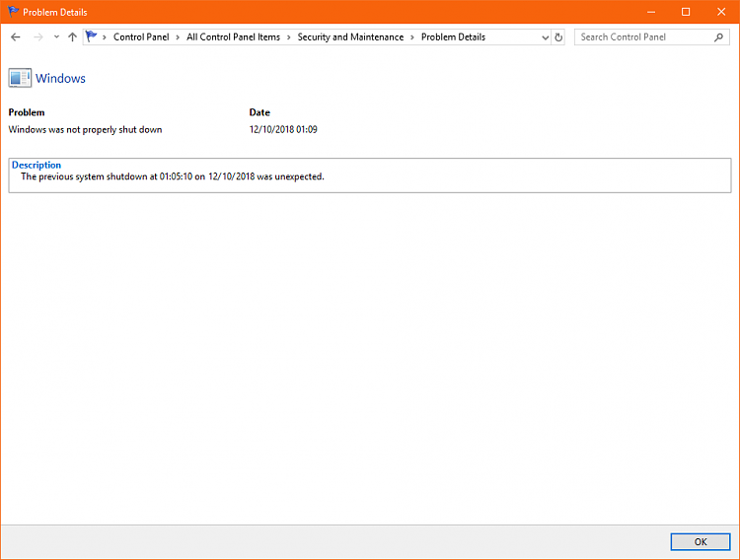This screenshot has width=740, height=560.
Task: Click the date 12/10/2018 01:09
Action: click(x=283, y=129)
